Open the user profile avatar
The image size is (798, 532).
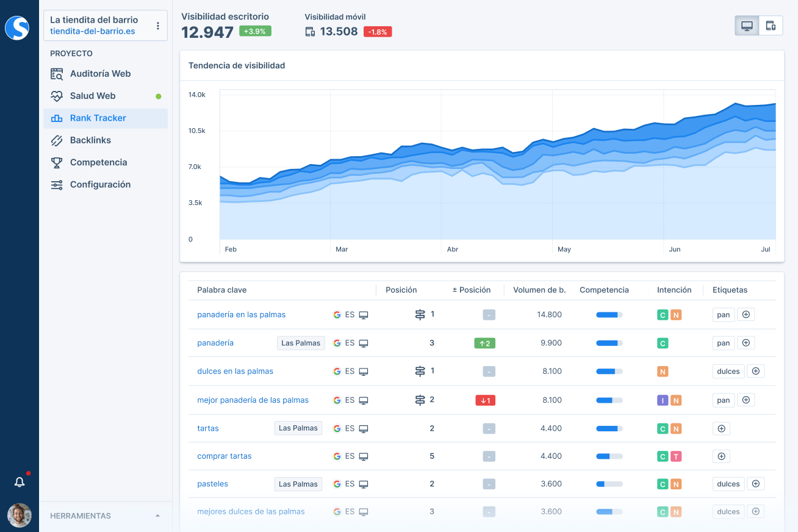click(x=20, y=516)
